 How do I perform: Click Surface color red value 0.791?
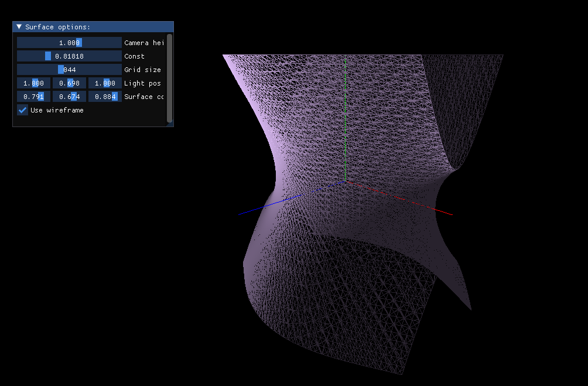[x=34, y=97]
